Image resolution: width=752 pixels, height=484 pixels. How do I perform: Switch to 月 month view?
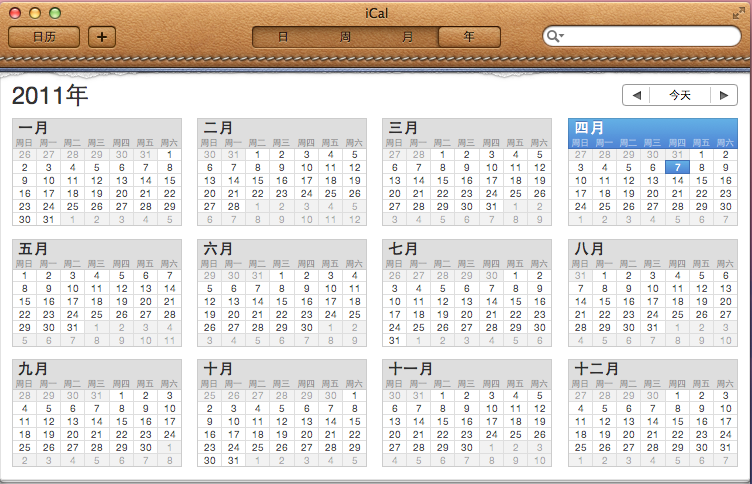pos(407,37)
